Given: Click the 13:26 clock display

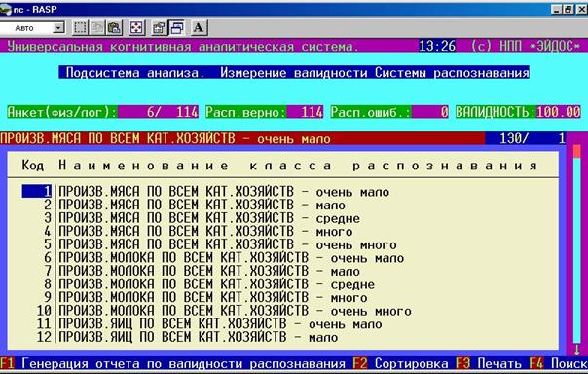Looking at the screenshot, I should (x=437, y=46).
